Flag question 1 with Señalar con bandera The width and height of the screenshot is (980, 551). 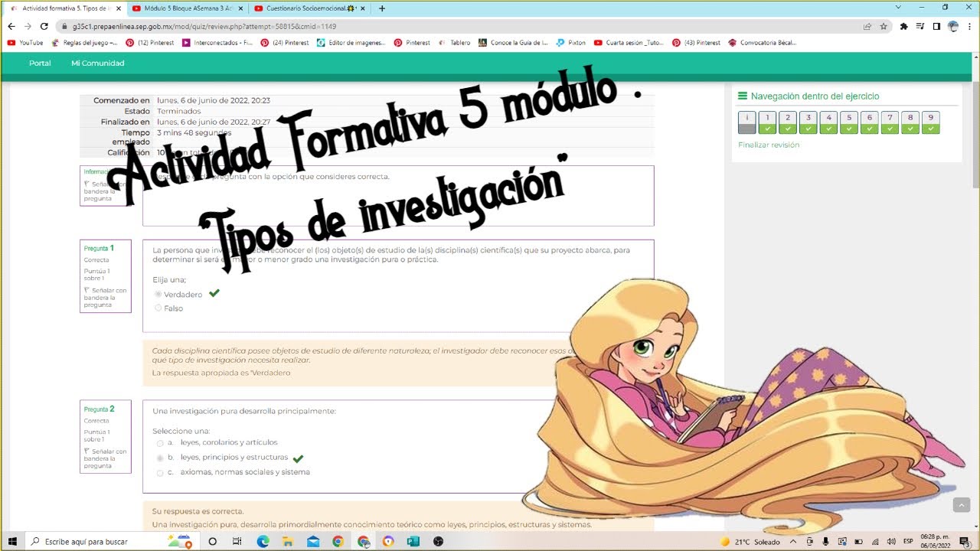point(105,297)
